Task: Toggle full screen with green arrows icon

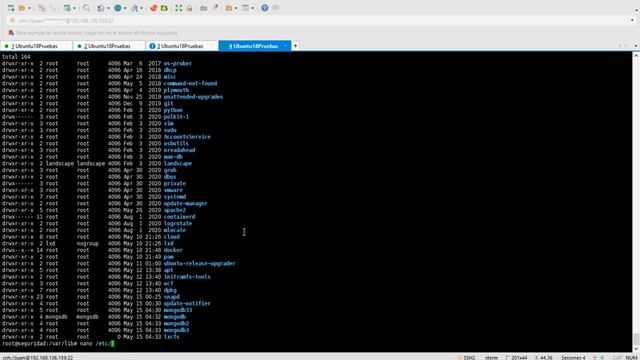Action: point(178,8)
